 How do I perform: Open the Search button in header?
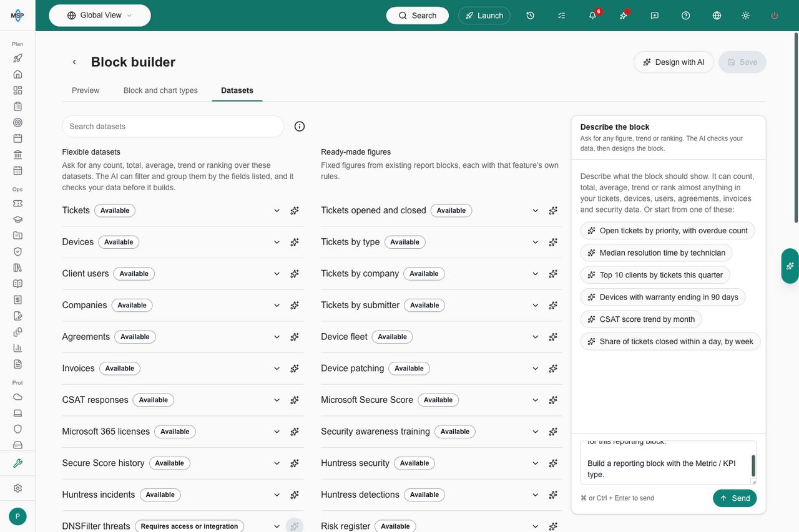click(418, 16)
